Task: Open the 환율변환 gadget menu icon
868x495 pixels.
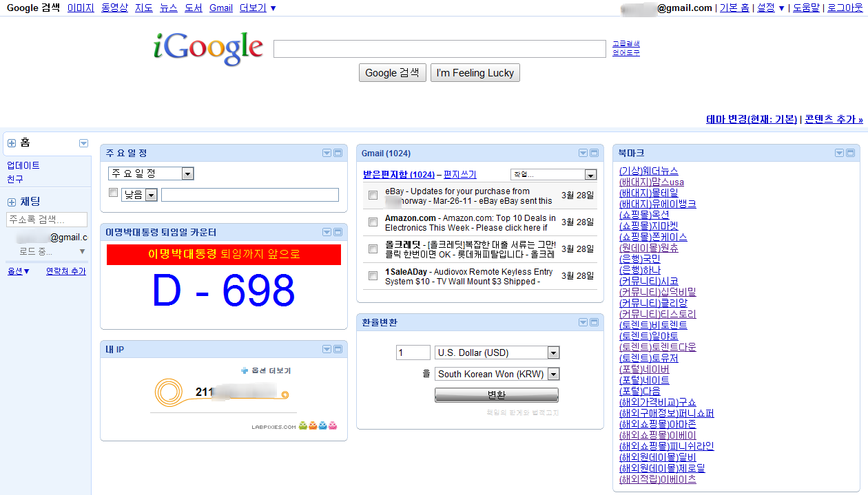Action: pyautogui.click(x=583, y=322)
